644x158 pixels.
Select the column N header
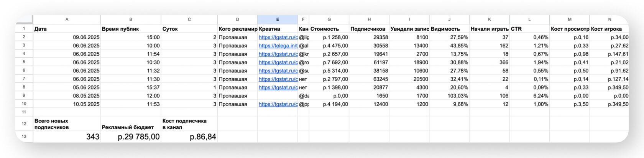(x=609, y=20)
